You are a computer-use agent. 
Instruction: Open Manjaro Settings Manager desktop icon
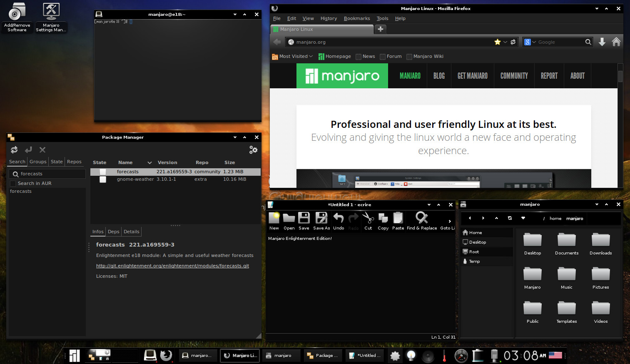coord(51,17)
